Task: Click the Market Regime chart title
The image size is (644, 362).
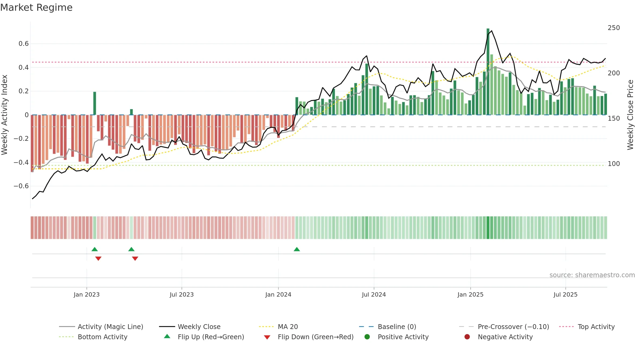Action: tap(36, 8)
